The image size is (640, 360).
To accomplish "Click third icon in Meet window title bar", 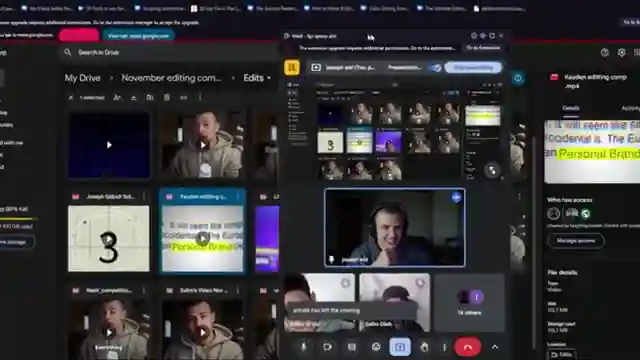I will (492, 36).
